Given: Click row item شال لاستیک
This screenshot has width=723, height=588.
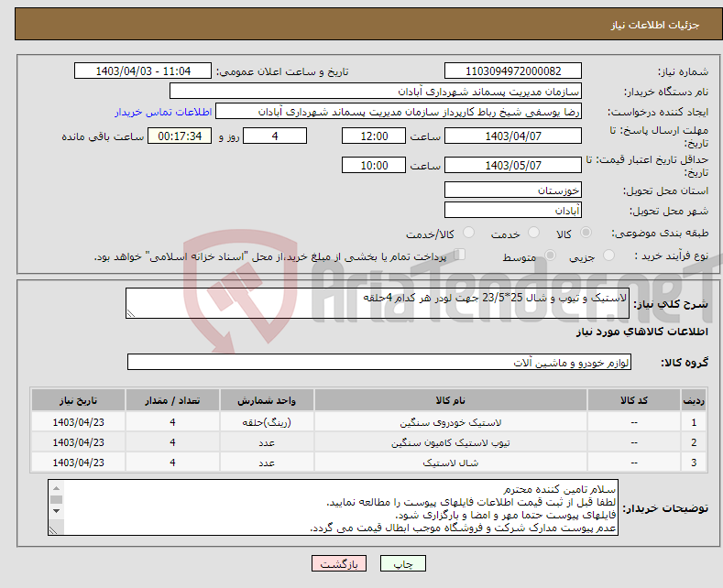Looking at the screenshot, I should 451,463.
